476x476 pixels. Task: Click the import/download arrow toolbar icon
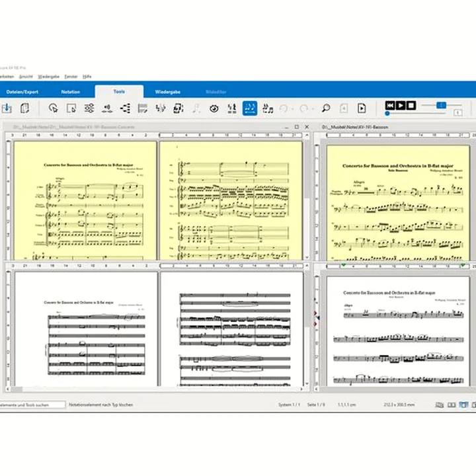(7, 108)
